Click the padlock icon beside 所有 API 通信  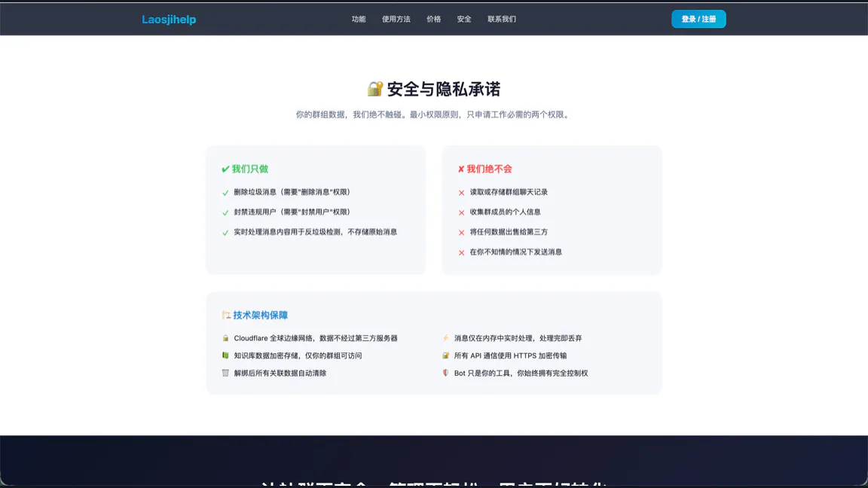(445, 355)
